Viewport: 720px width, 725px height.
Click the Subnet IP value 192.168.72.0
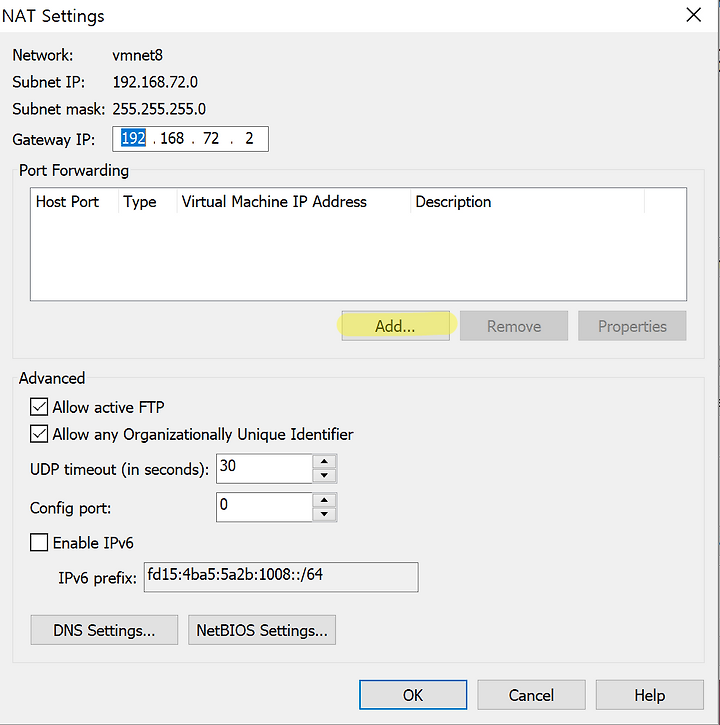[x=155, y=82]
